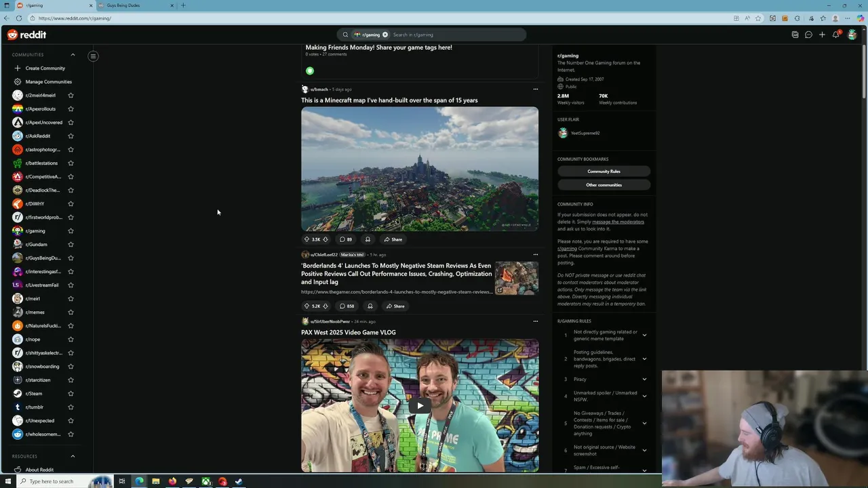
Task: Go to the Reddit home logo
Action: click(27, 35)
